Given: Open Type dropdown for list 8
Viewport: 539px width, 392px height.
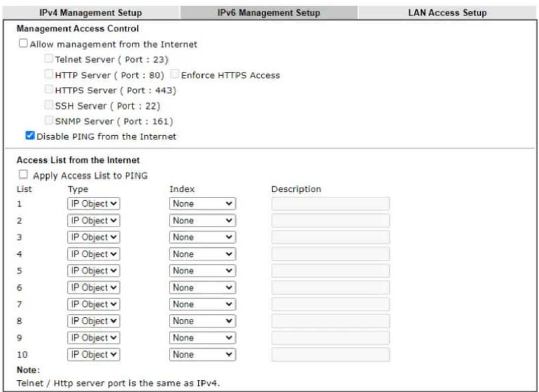Looking at the screenshot, I should tap(93, 321).
